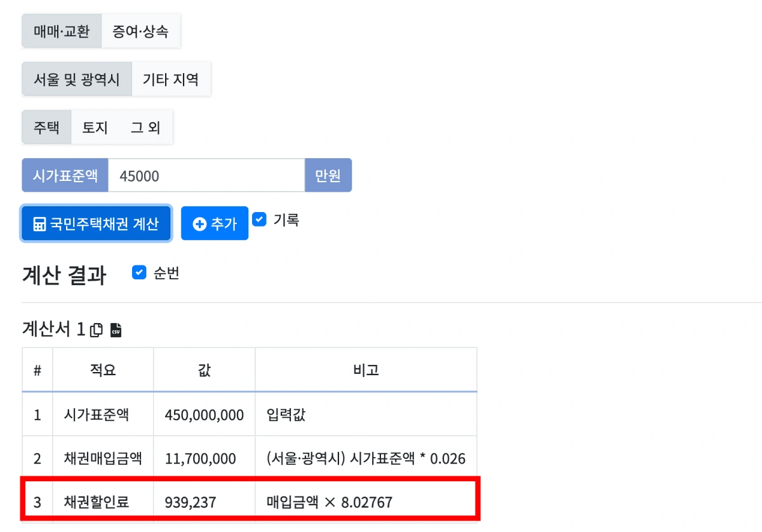Switch transaction type to 증여·상속
The height and width of the screenshot is (532, 762).
click(x=141, y=30)
